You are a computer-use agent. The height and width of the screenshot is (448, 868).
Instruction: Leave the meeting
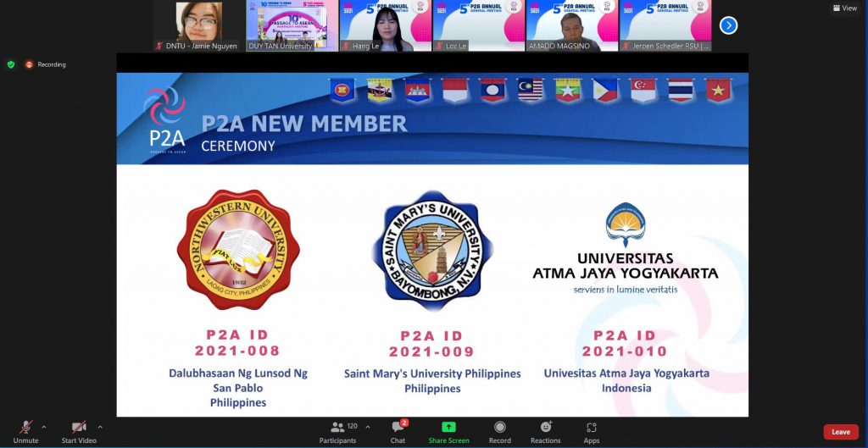click(840, 432)
